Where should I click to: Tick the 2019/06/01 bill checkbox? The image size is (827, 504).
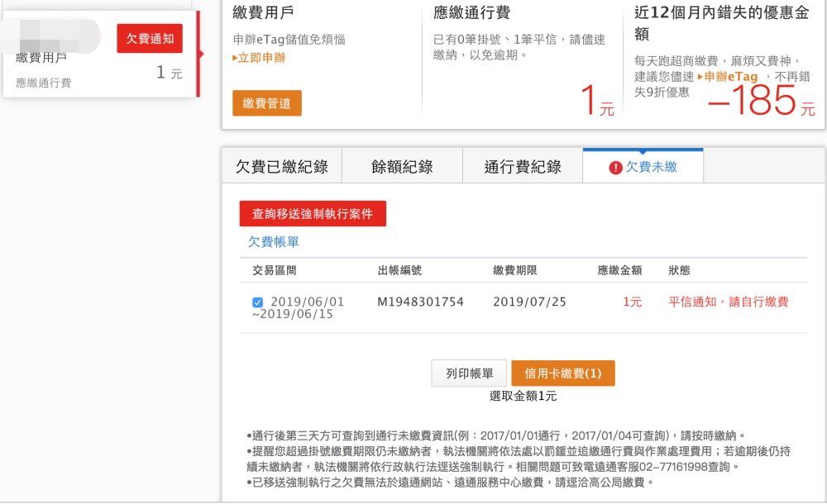pos(257,302)
